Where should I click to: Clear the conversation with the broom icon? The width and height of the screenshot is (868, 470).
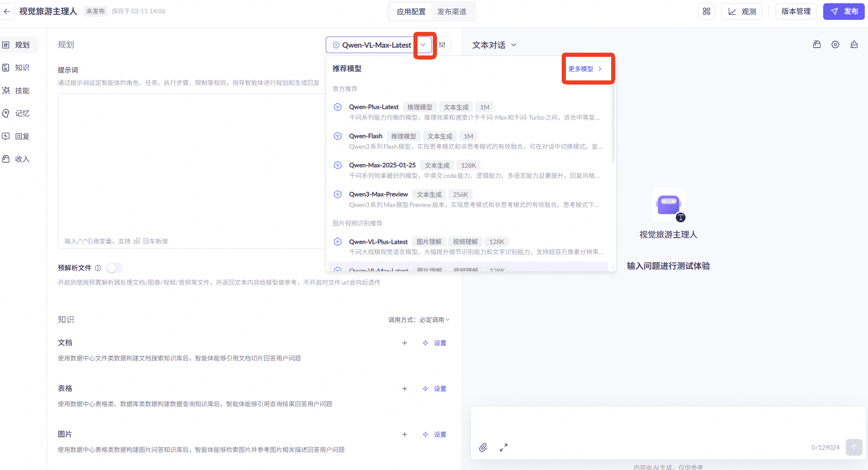point(854,45)
